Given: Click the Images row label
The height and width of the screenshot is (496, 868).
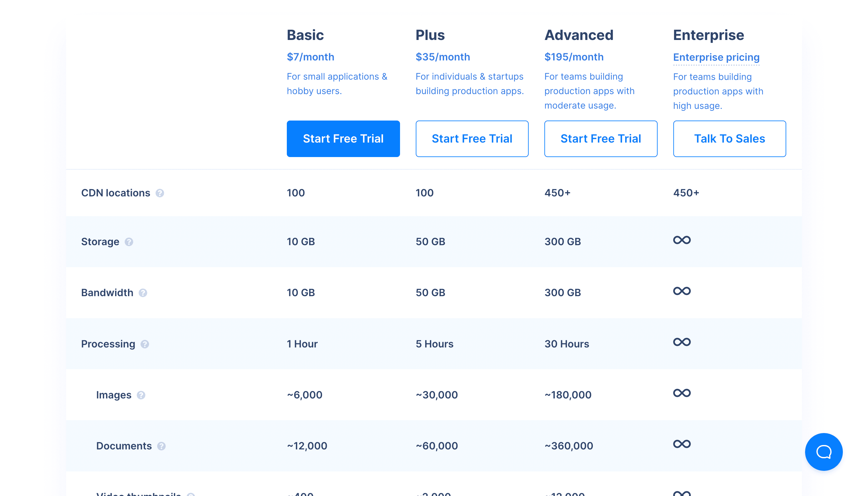Looking at the screenshot, I should (114, 395).
